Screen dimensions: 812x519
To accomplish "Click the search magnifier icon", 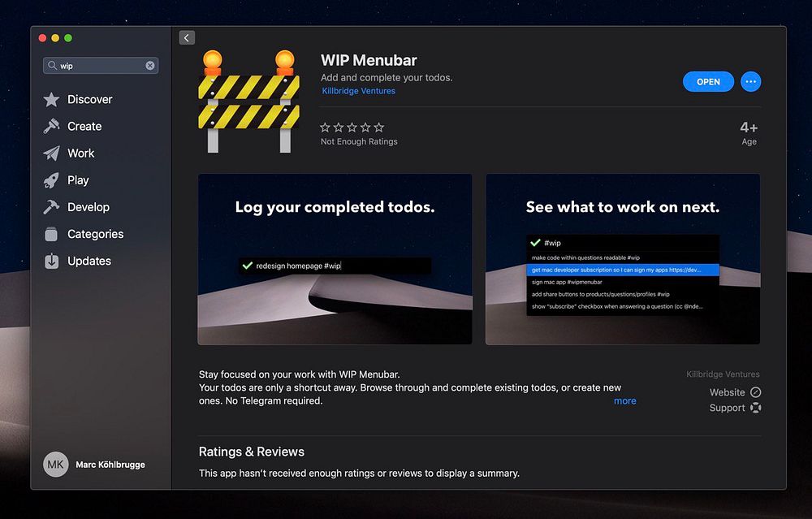I will pos(52,65).
